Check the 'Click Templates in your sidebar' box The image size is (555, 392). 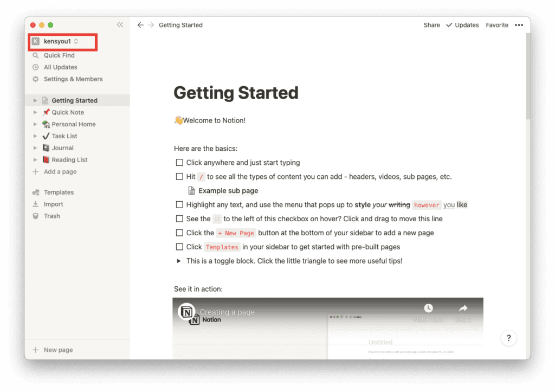coord(179,247)
